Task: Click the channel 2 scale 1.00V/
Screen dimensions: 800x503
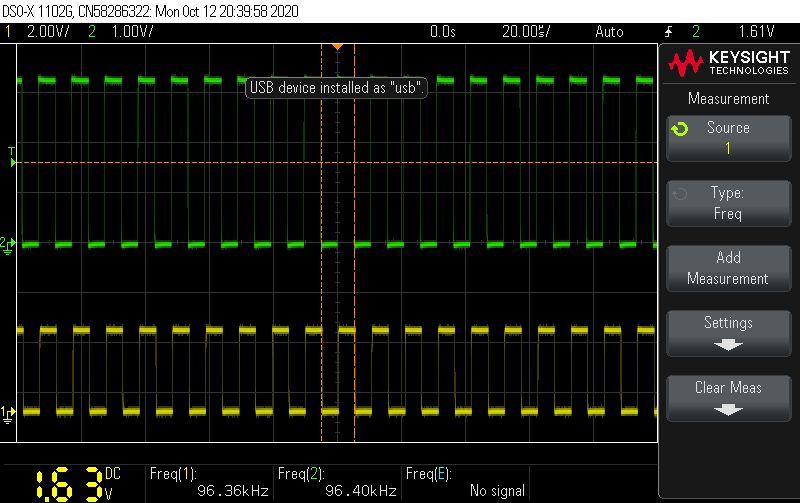Action: pos(133,32)
